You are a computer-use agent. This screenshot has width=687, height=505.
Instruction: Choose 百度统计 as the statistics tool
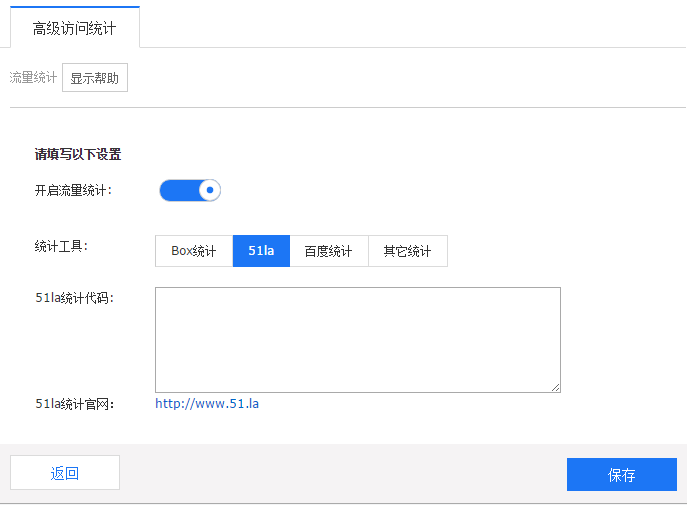tap(328, 251)
